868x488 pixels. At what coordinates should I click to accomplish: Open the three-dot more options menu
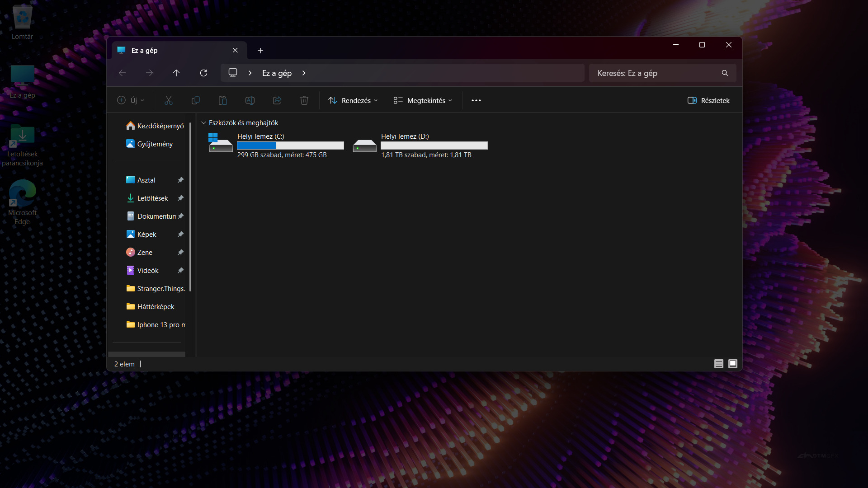point(476,100)
